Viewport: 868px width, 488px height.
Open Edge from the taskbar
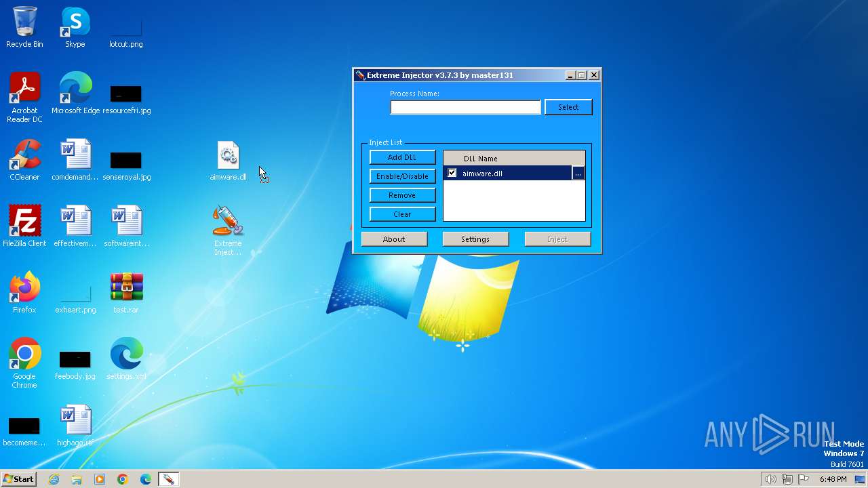tap(146, 479)
